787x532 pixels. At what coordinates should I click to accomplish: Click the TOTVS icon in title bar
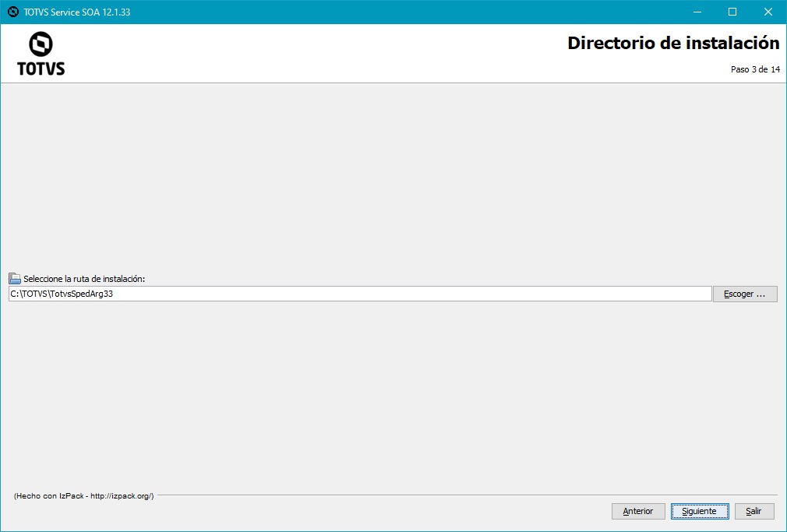click(x=13, y=12)
